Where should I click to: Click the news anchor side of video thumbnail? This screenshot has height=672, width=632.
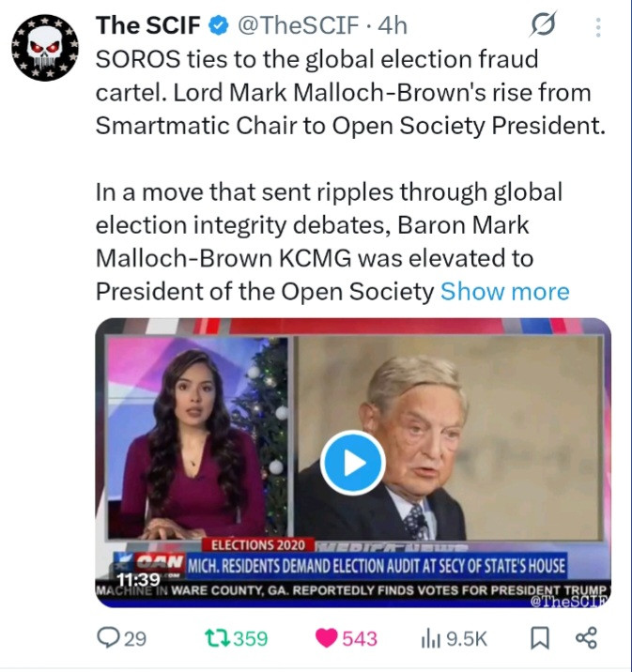tap(197, 437)
